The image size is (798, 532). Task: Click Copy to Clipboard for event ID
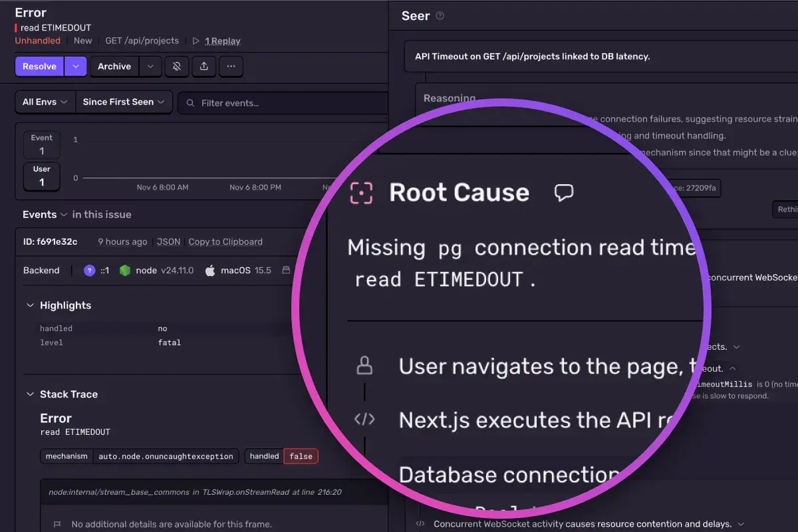pyautogui.click(x=225, y=241)
